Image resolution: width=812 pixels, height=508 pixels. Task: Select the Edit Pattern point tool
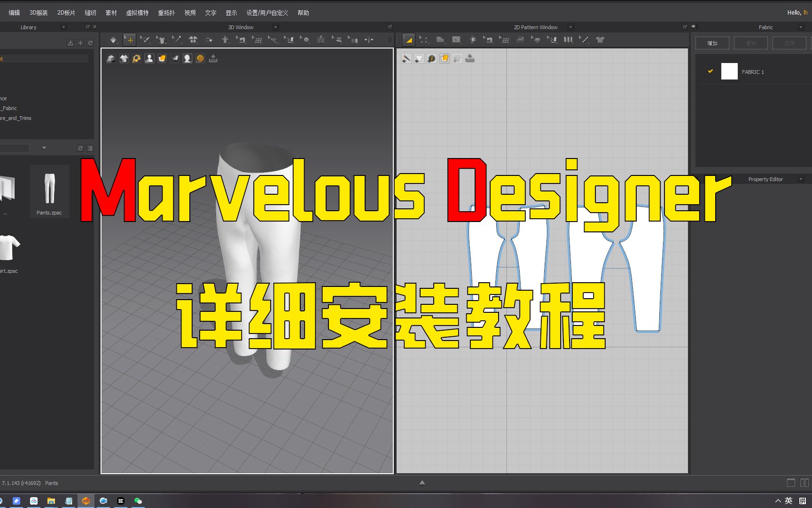(x=424, y=40)
